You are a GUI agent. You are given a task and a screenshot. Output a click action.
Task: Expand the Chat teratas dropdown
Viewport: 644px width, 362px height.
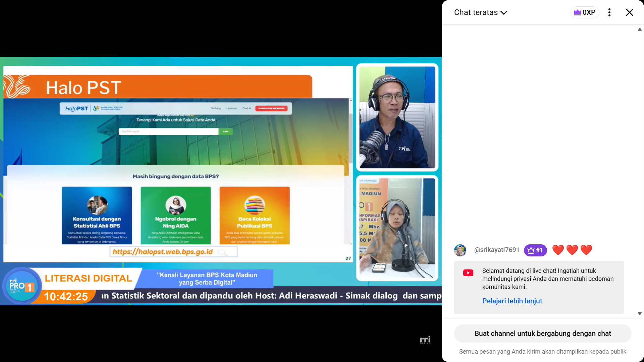click(x=476, y=12)
